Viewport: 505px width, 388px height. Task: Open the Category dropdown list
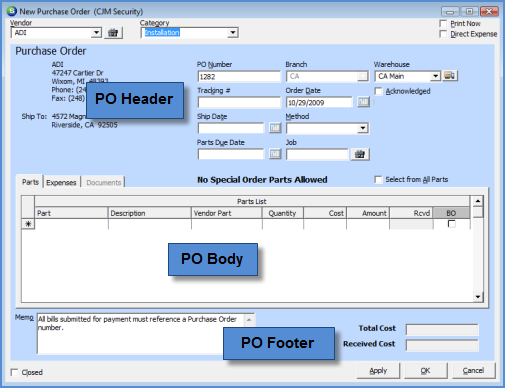pyautogui.click(x=233, y=33)
